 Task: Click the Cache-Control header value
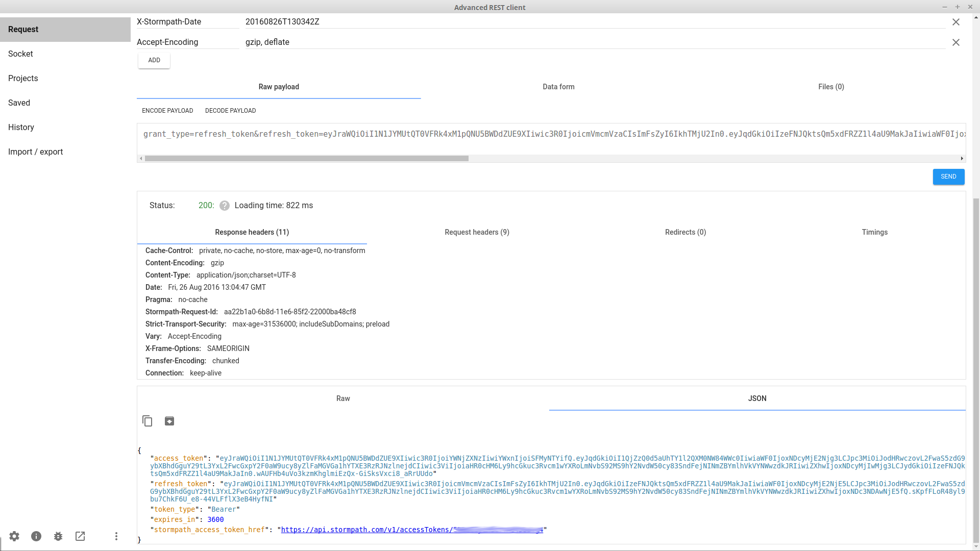click(x=282, y=251)
